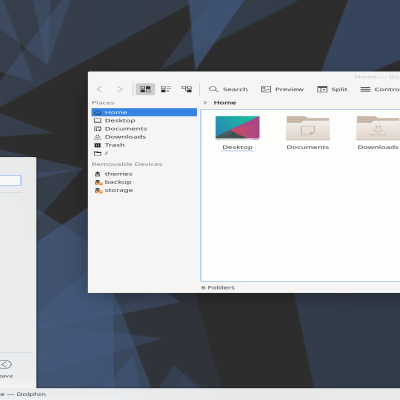Click the Desktop folder thumbnail
Screen dimensions: 400x400
(237, 128)
